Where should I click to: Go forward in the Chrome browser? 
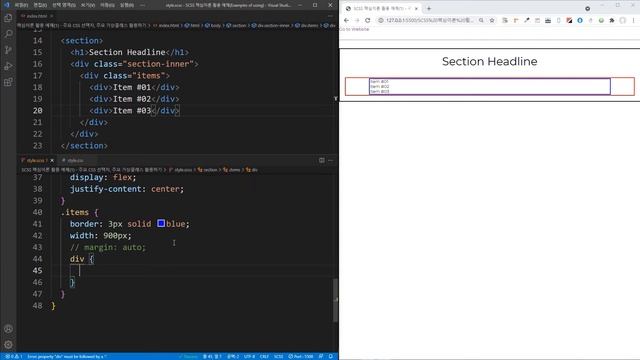[357, 20]
